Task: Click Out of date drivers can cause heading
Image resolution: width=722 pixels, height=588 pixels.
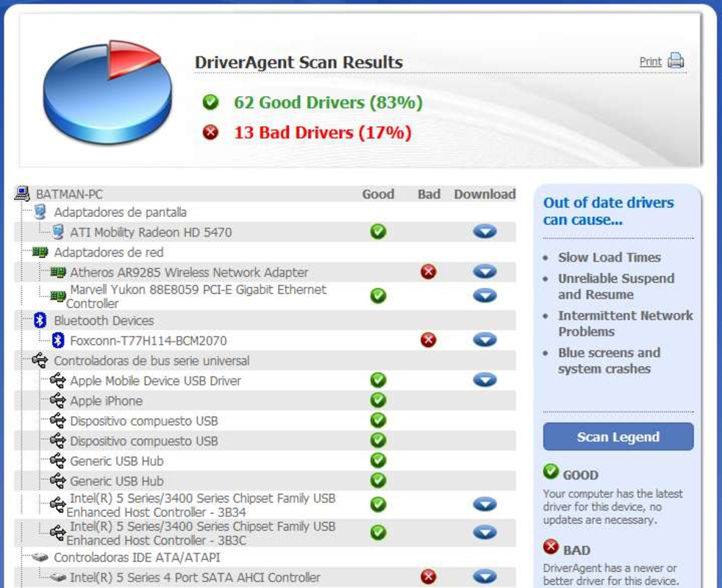Action: coord(608,211)
